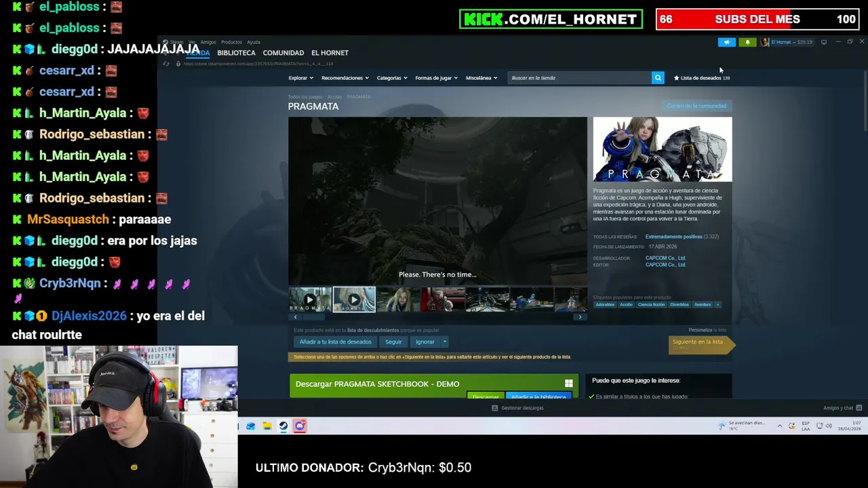Open the Productos menu

[x=231, y=42]
